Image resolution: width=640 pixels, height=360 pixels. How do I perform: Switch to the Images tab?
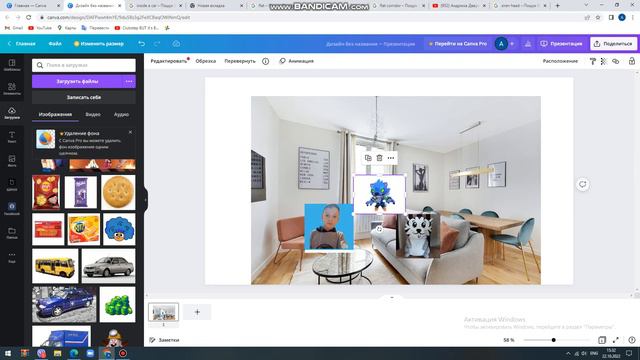click(55, 115)
